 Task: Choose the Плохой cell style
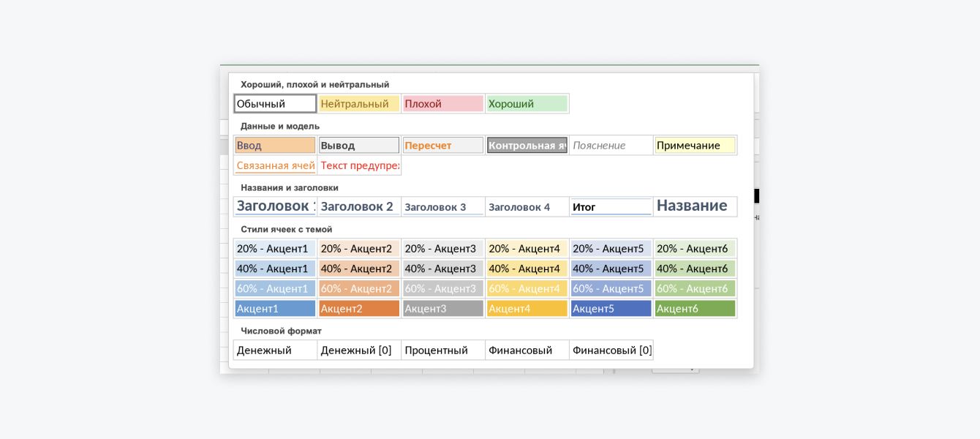(443, 104)
